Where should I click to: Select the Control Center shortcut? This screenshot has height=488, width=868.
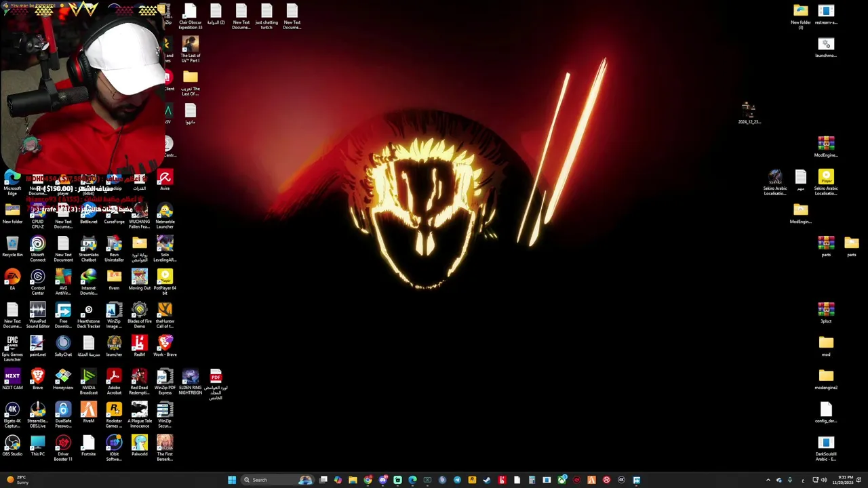coord(37,282)
